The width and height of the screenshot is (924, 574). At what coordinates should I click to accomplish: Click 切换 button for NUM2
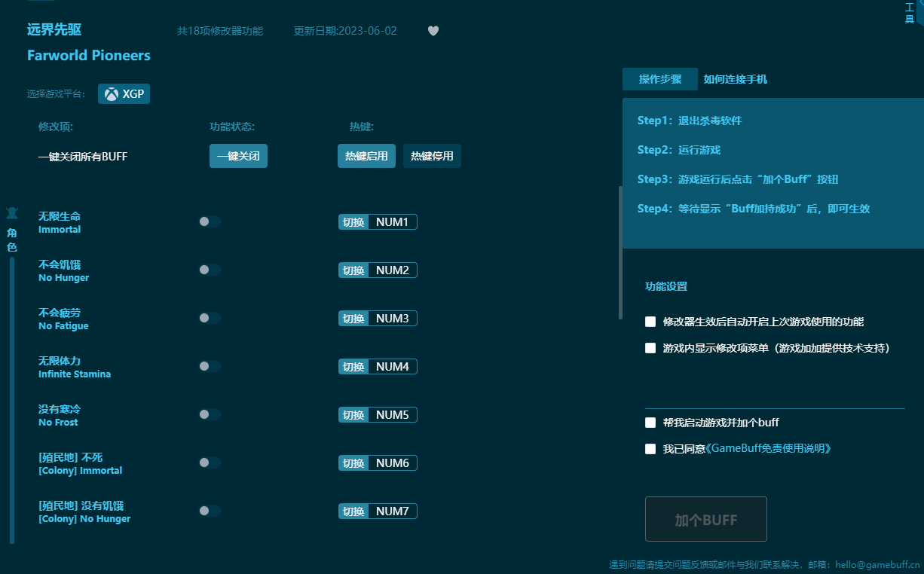(353, 270)
